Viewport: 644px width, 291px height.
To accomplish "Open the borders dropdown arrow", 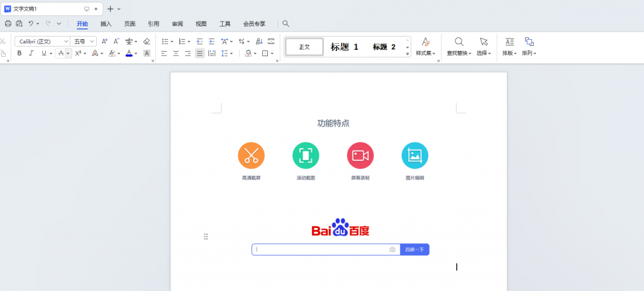I will tap(272, 54).
